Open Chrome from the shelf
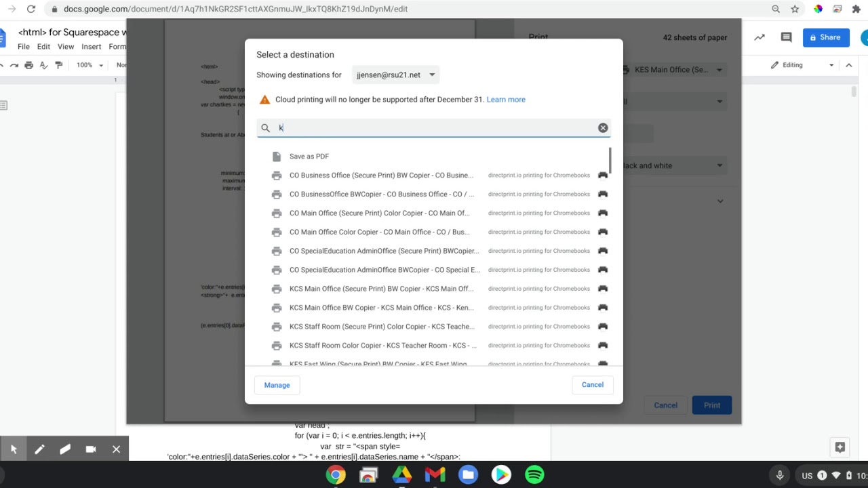868x488 pixels. pyautogui.click(x=335, y=474)
